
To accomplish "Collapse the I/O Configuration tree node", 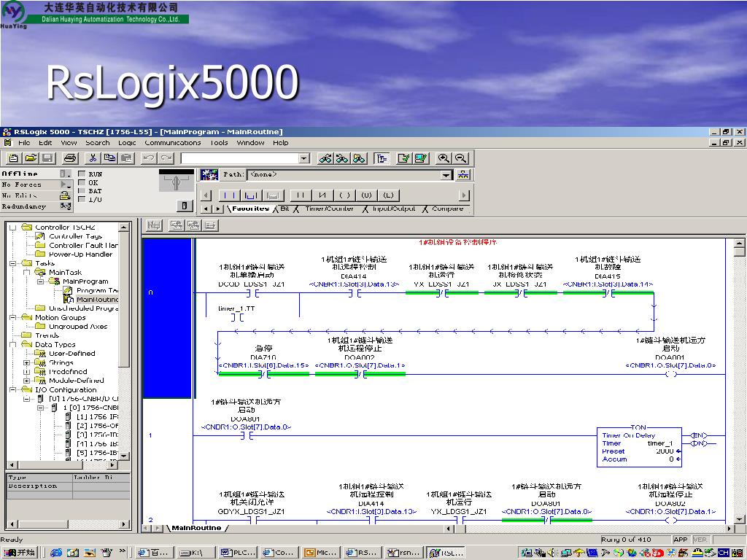I will point(12,390).
